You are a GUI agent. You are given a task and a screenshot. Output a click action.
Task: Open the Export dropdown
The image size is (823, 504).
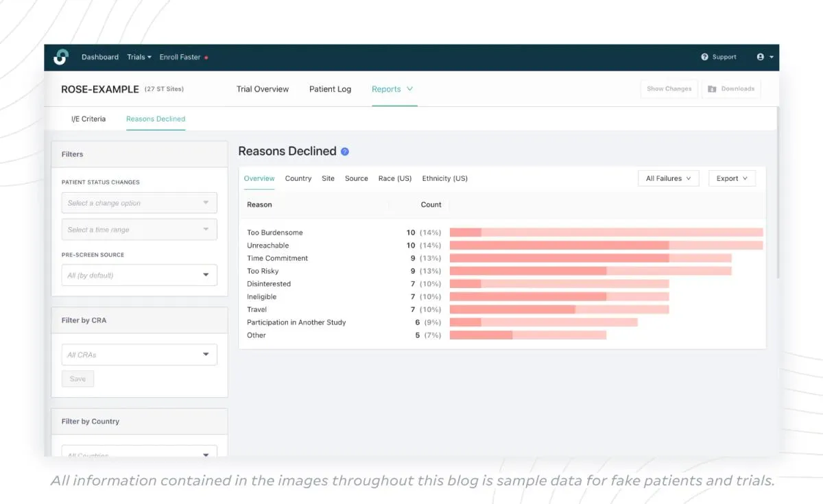(x=731, y=178)
